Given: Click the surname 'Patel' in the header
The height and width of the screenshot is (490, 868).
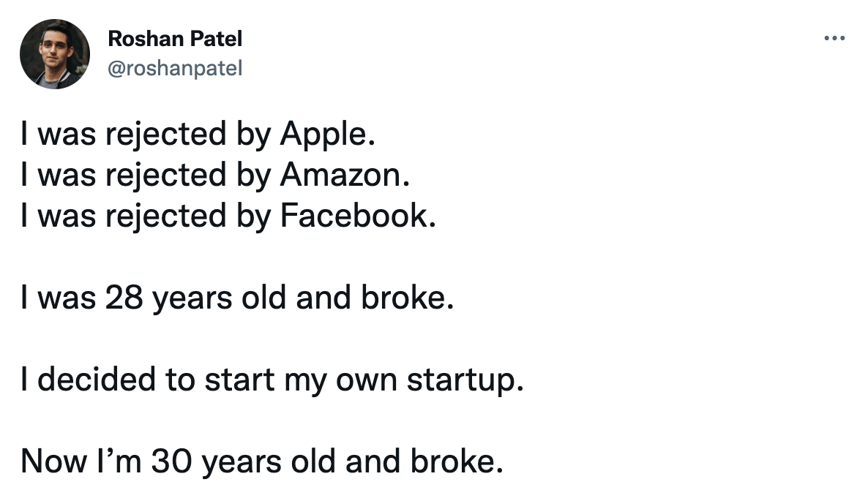Looking at the screenshot, I should (x=217, y=39).
